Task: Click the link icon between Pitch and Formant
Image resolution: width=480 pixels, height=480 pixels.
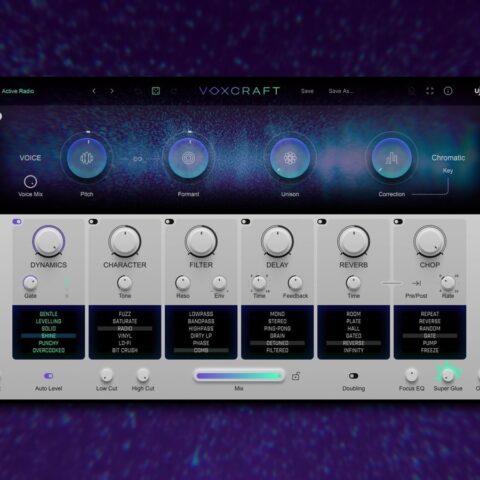Action: pos(138,159)
